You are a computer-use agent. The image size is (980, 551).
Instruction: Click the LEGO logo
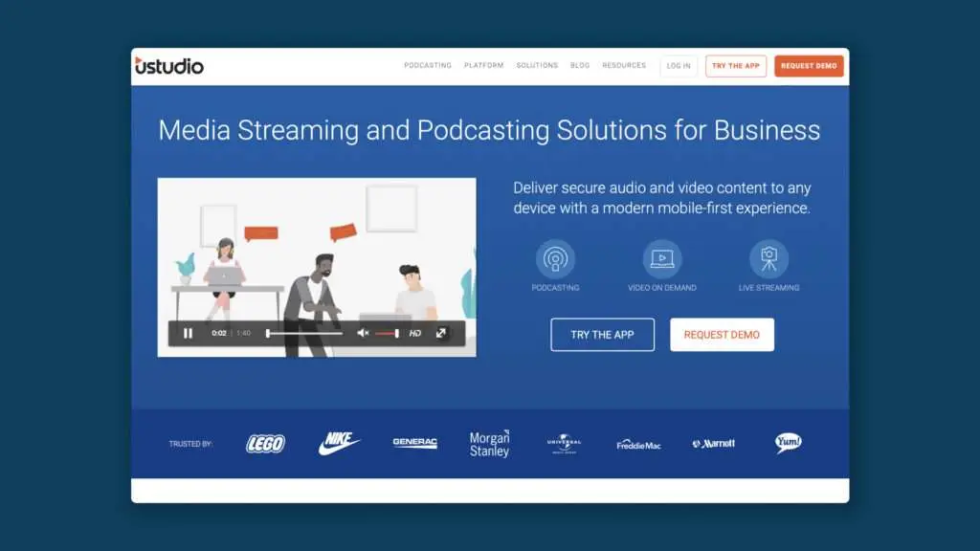click(x=265, y=444)
